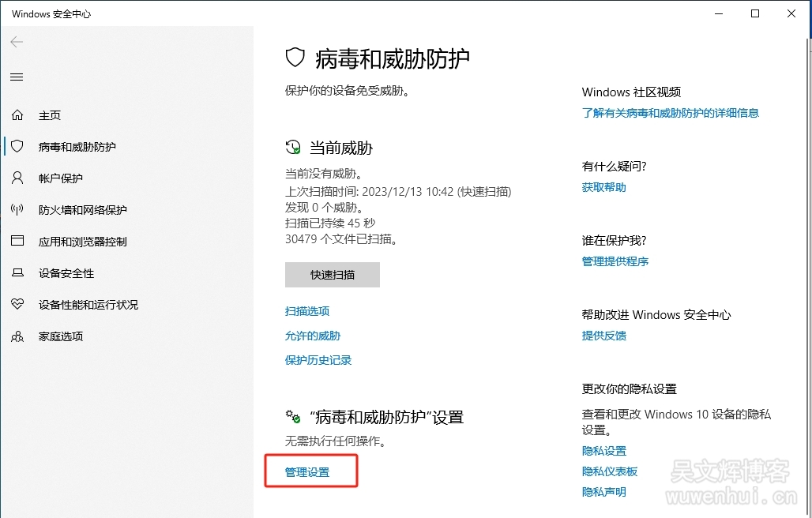
Task: Click the Home (主页) house icon
Action: click(17, 115)
